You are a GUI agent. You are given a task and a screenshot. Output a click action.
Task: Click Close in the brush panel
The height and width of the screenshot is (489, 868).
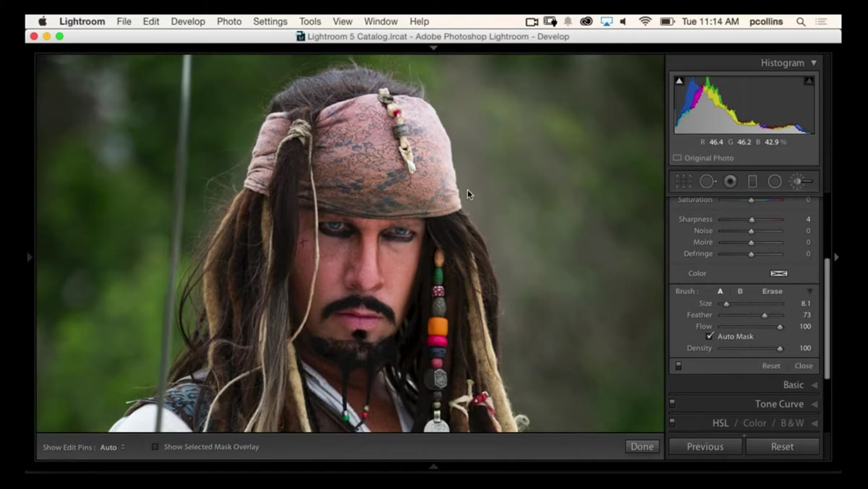(x=804, y=366)
